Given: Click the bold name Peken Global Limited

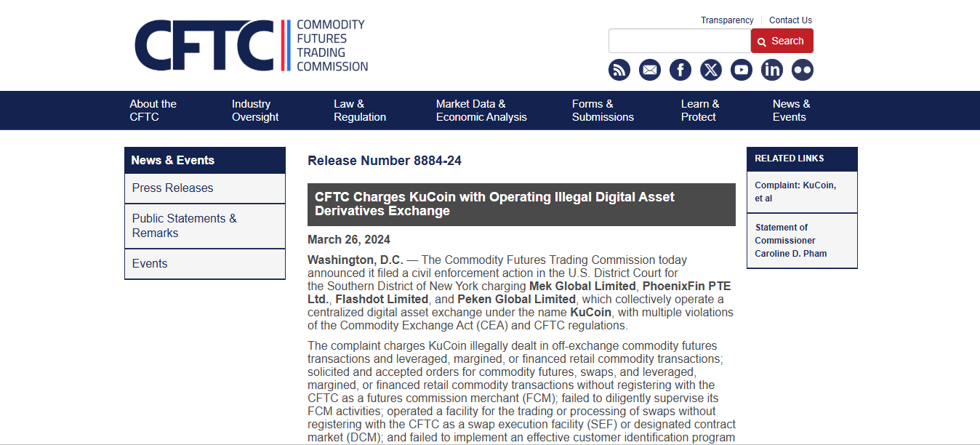Looking at the screenshot, I should click(516, 300).
